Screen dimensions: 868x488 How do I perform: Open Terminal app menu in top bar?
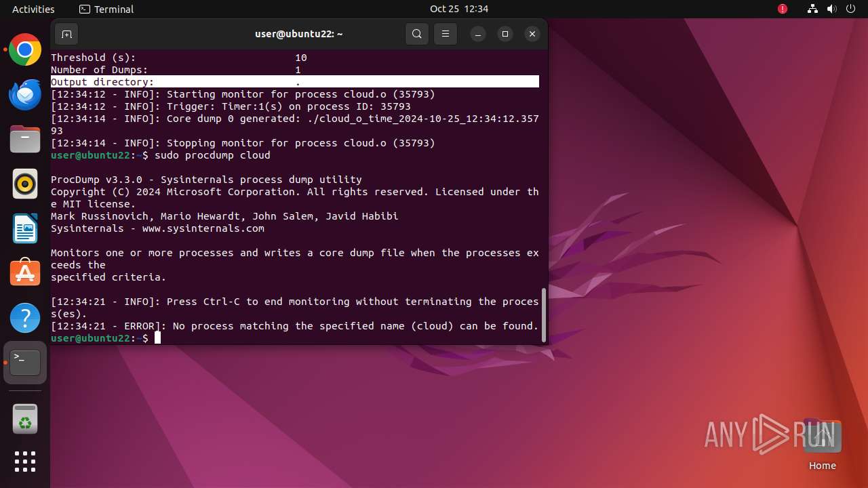click(x=106, y=9)
